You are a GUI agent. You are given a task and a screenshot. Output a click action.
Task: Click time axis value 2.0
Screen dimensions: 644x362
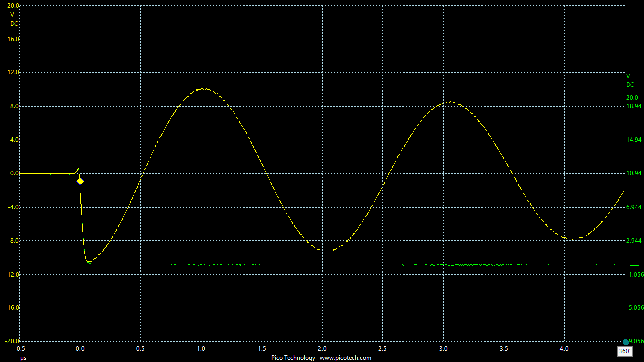[x=322, y=348]
